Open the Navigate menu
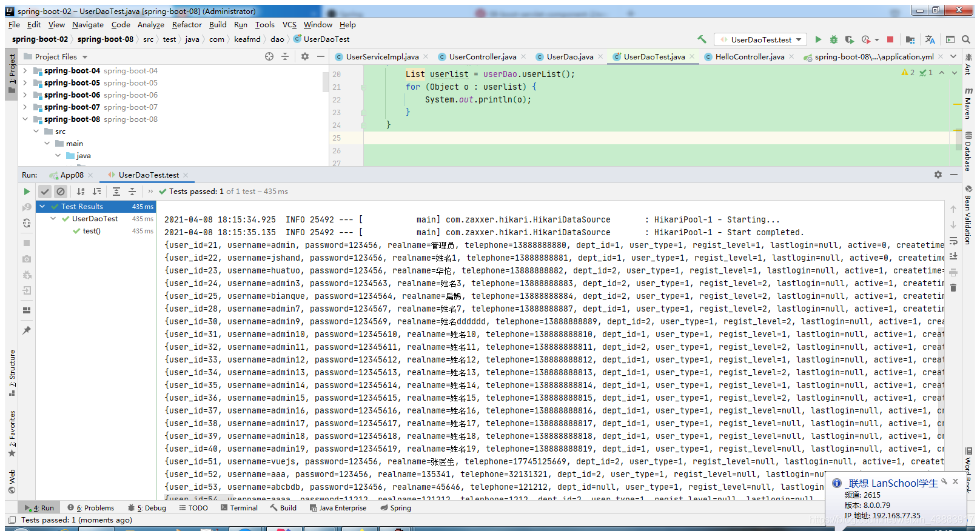 point(88,25)
